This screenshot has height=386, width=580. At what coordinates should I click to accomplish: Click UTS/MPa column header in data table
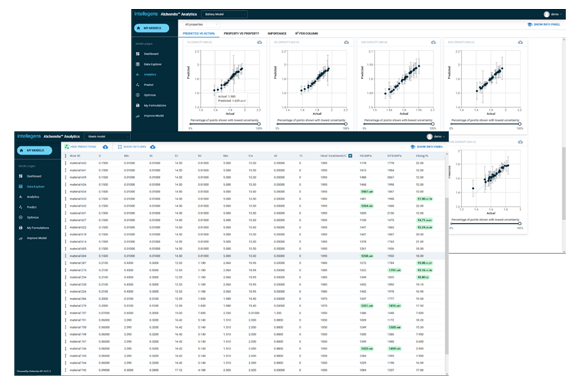click(x=394, y=156)
